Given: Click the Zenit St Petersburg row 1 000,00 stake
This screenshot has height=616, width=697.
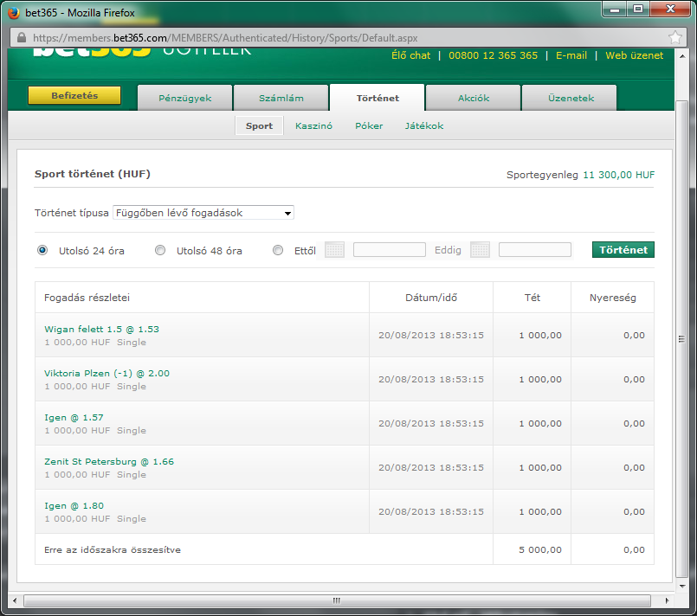Looking at the screenshot, I should tap(540, 468).
